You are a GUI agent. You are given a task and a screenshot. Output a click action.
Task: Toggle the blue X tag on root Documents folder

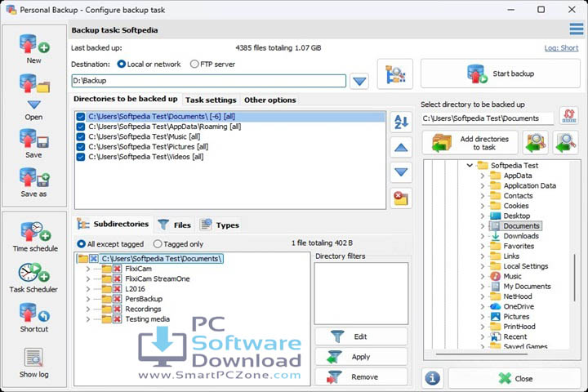(94, 258)
